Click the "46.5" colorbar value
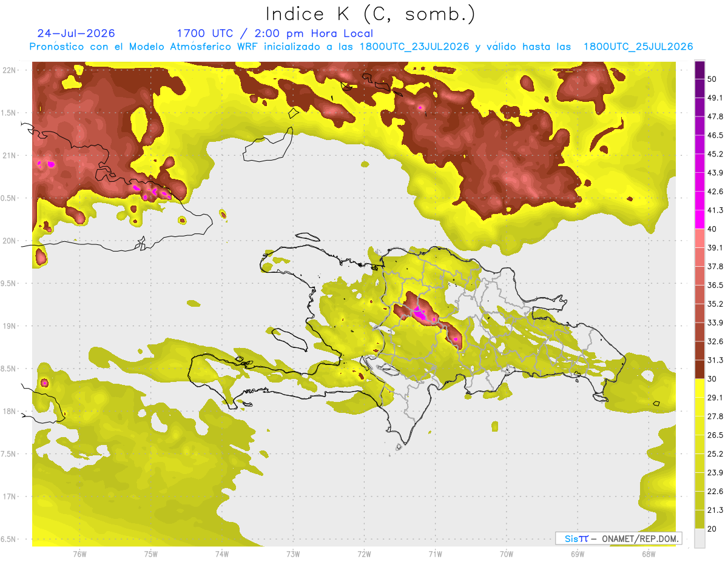Viewport: 728px width, 562px height. click(715, 135)
